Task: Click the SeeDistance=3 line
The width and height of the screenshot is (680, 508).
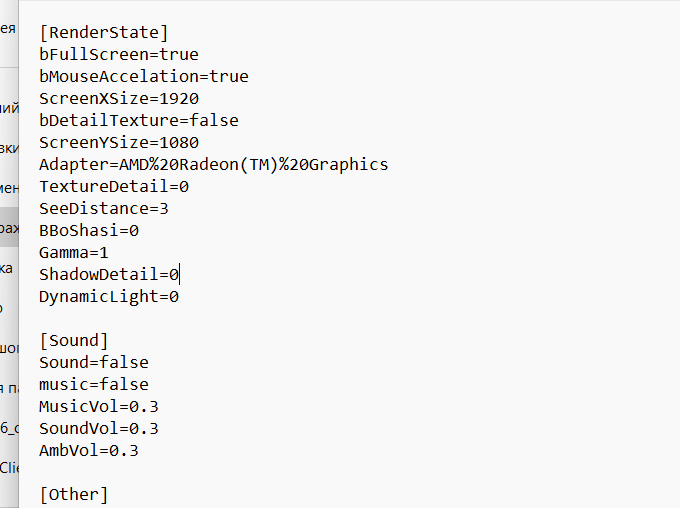Action: click(104, 209)
